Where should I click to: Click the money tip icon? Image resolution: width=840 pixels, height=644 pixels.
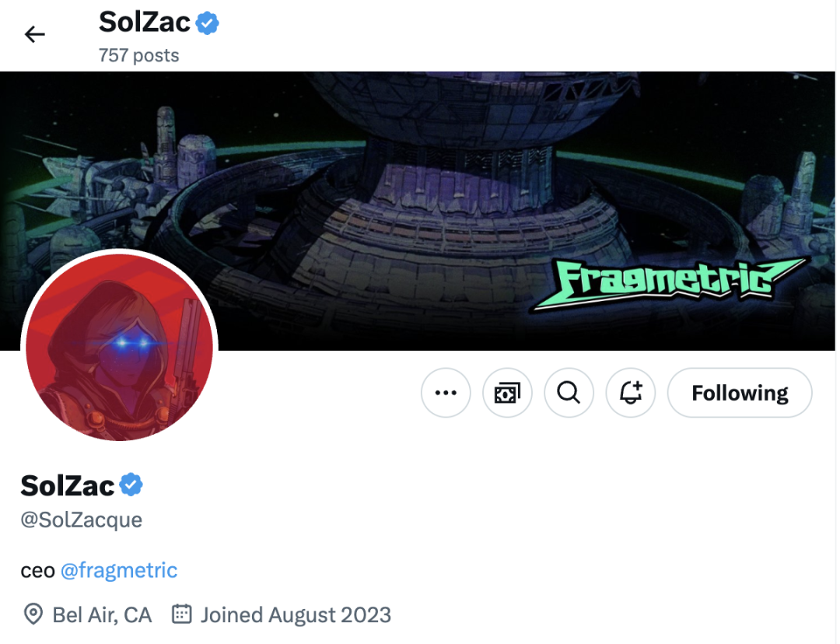pos(507,393)
